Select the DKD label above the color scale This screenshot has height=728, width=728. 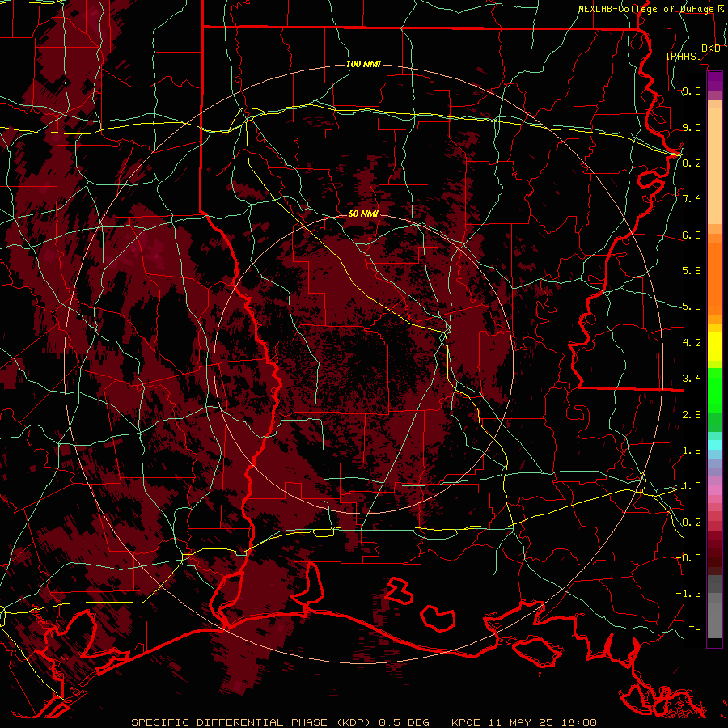click(x=710, y=48)
